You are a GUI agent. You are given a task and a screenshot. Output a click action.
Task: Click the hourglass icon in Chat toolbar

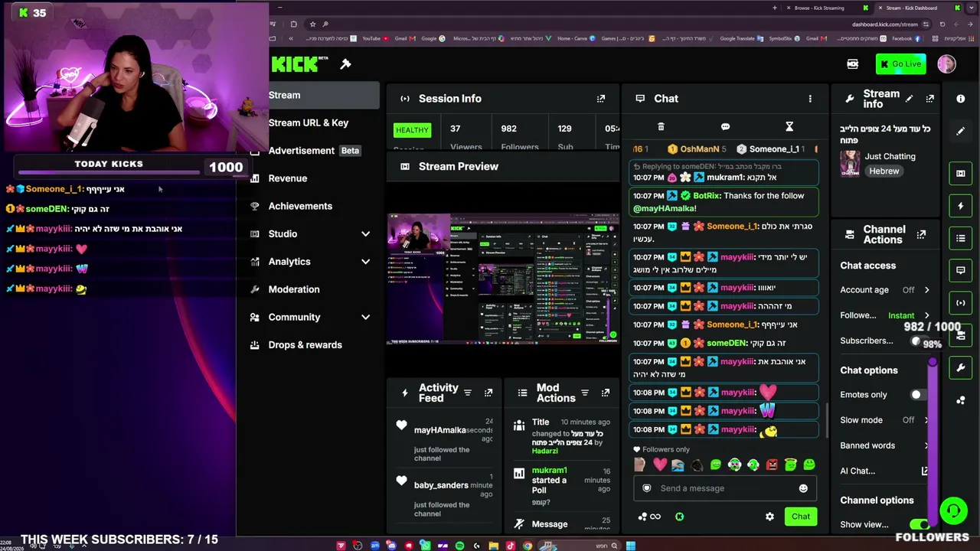click(x=789, y=127)
